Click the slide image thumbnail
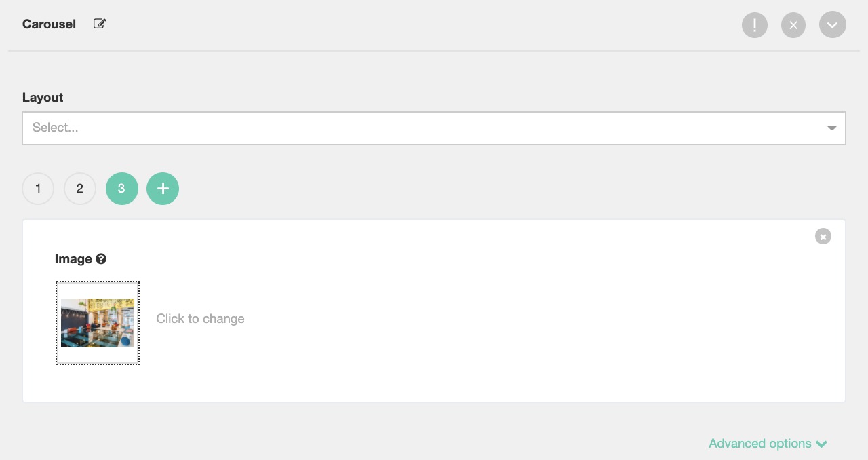This screenshot has height=460, width=868. pos(98,323)
